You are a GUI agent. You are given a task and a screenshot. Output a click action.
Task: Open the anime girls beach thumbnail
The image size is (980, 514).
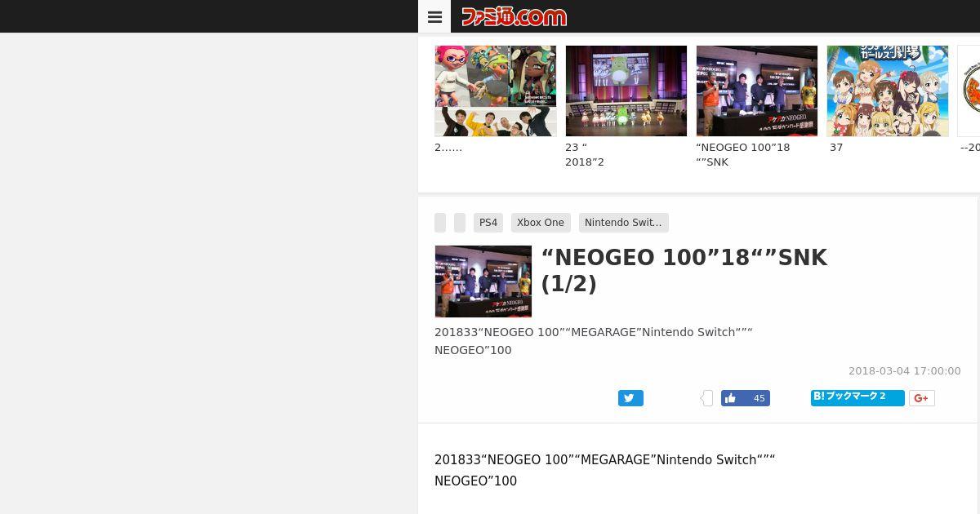coord(888,91)
